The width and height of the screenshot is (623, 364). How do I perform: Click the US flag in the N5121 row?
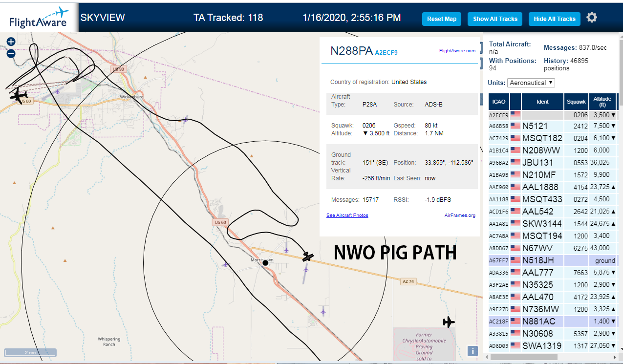(x=516, y=126)
